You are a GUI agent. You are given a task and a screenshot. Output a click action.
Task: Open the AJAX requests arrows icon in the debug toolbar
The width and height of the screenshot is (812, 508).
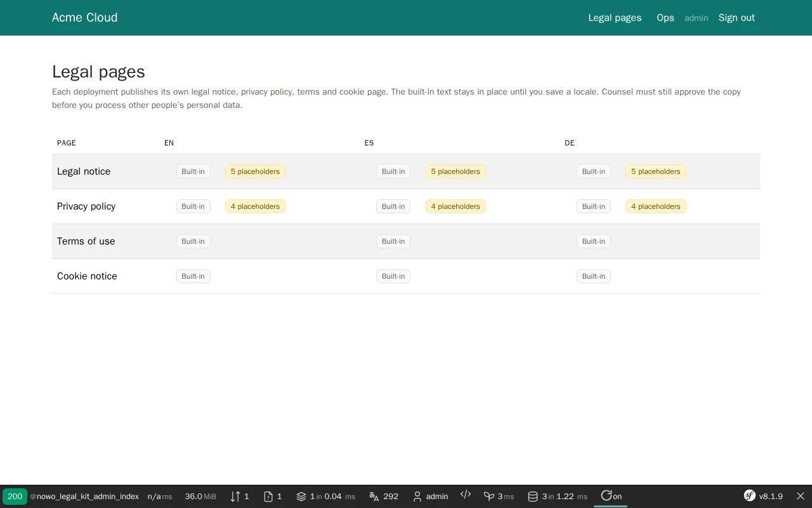[x=235, y=497]
